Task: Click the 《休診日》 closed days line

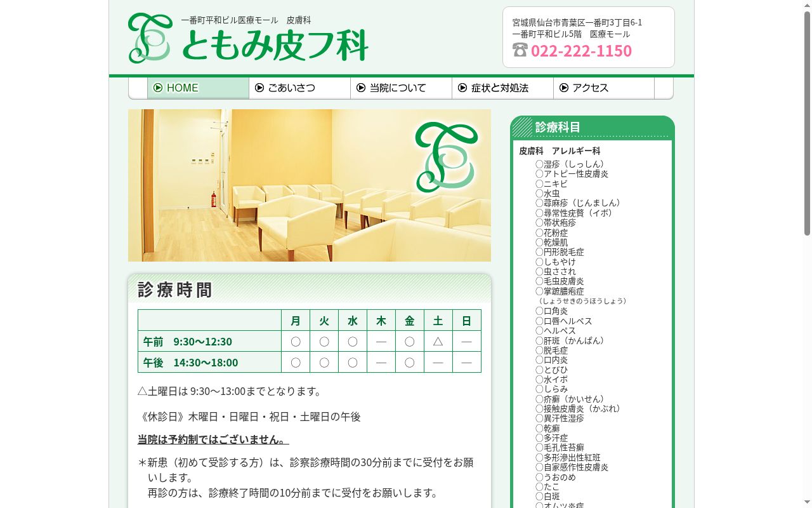Action: 249,417
